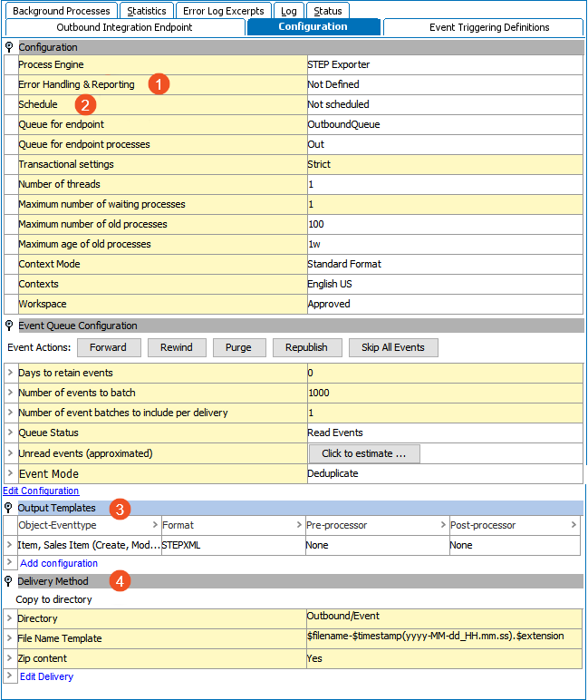This screenshot has width=588, height=700.
Task: Open the Edit Delivery link
Action: (46, 676)
